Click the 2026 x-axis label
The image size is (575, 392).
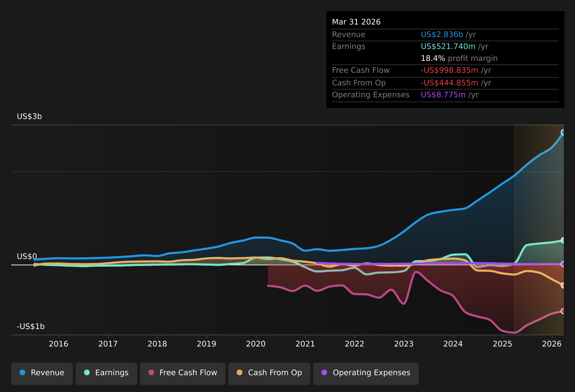point(552,344)
